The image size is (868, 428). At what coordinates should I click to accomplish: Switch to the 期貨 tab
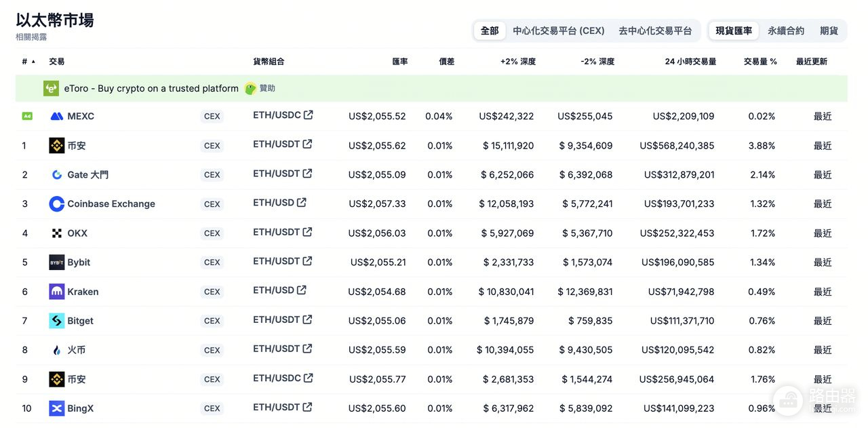coord(829,31)
